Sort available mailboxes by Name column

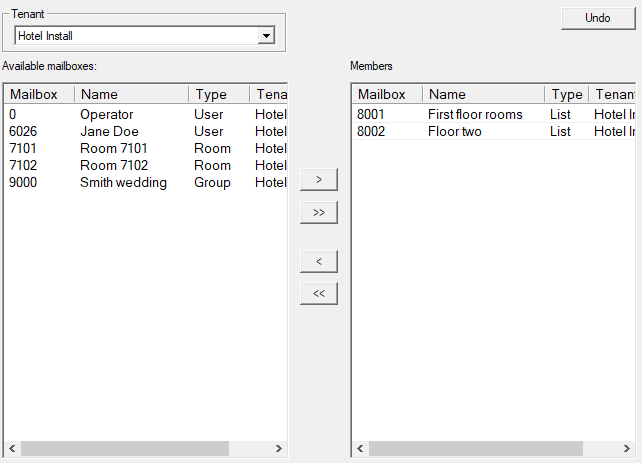(130, 95)
